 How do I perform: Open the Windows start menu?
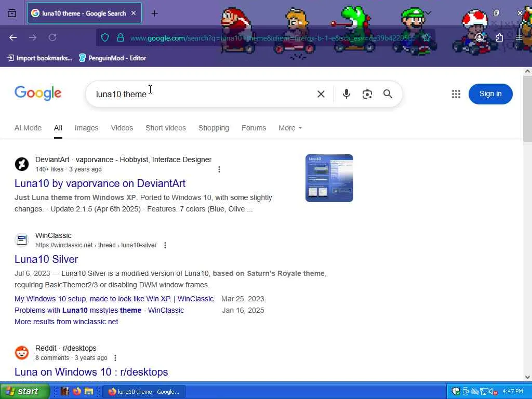coord(24,391)
